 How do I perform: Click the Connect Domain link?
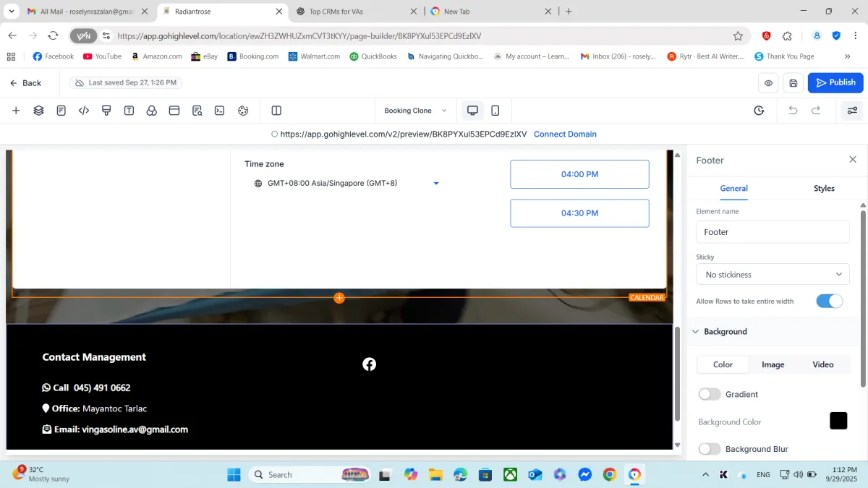click(565, 134)
